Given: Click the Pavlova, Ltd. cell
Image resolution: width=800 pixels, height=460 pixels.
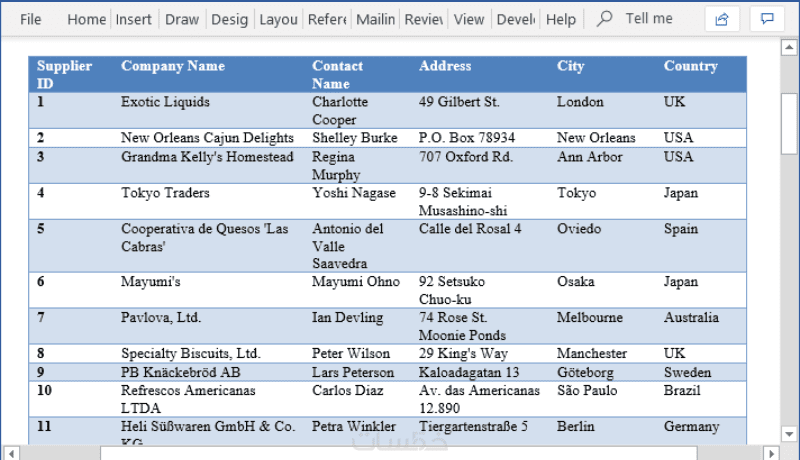Looking at the screenshot, I should [x=209, y=326].
